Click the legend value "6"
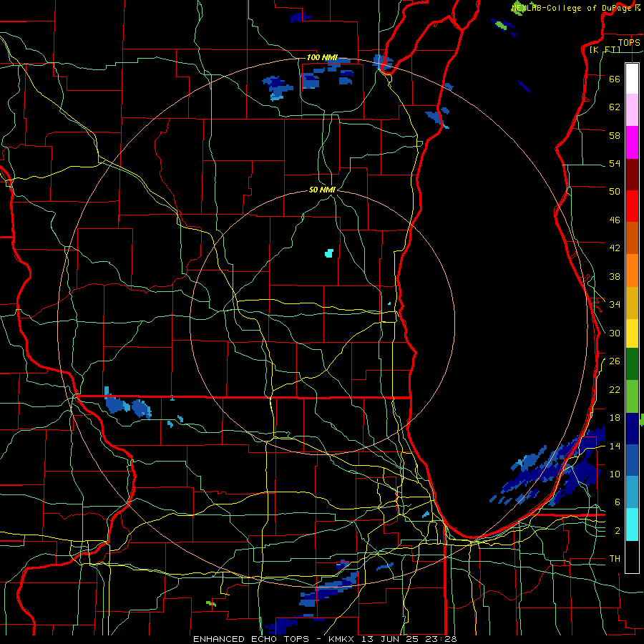 (618, 502)
